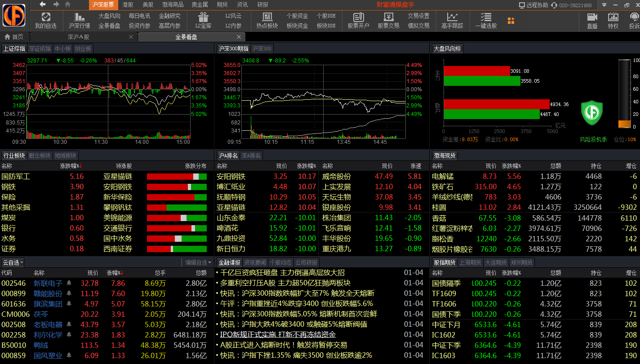The width and height of the screenshot is (640, 364).
Task: Click 金融研究 toolbar button
Action: (x=169, y=16)
